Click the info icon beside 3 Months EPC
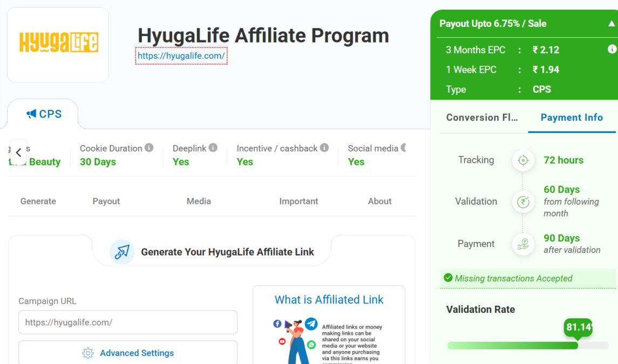The width and height of the screenshot is (618, 364). [x=612, y=49]
